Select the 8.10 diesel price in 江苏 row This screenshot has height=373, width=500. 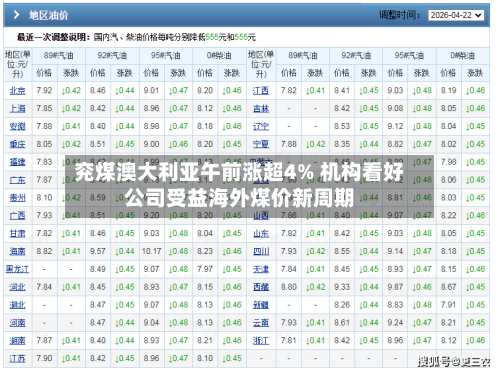pyautogui.click(x=205, y=359)
